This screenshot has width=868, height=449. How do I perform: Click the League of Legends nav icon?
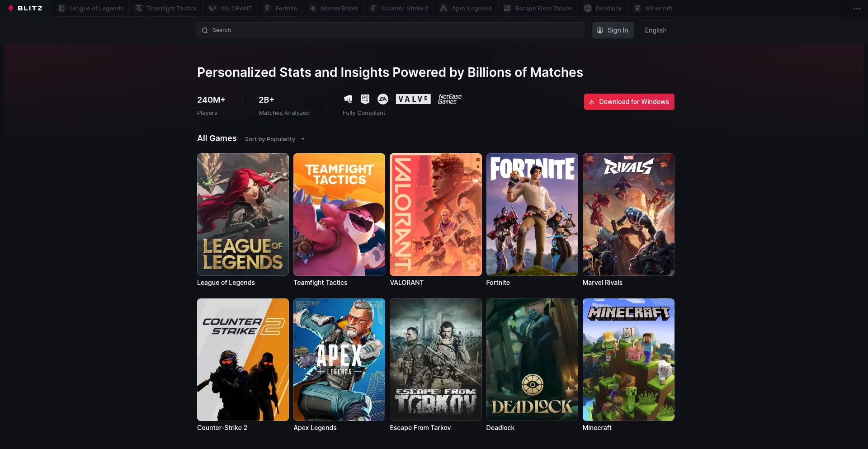(61, 8)
